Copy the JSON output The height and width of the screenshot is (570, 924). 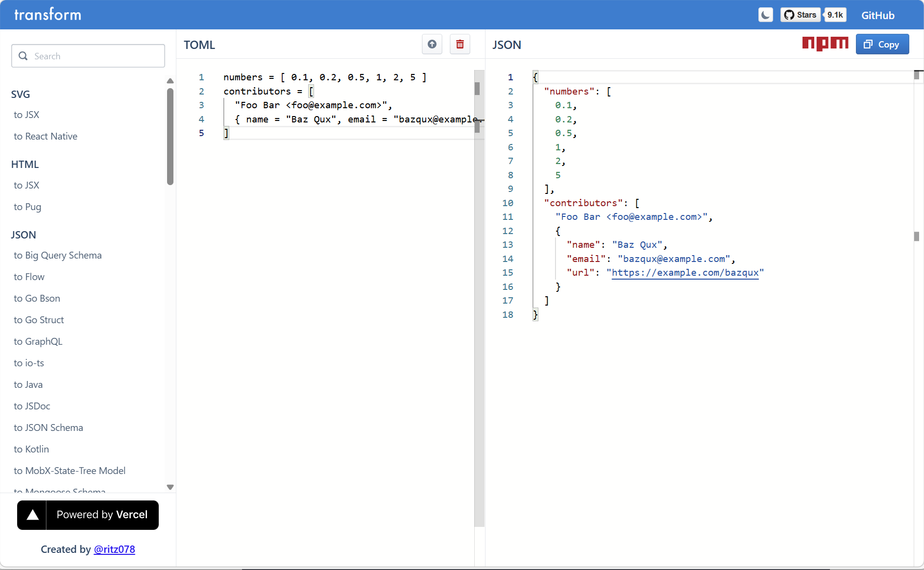point(882,45)
